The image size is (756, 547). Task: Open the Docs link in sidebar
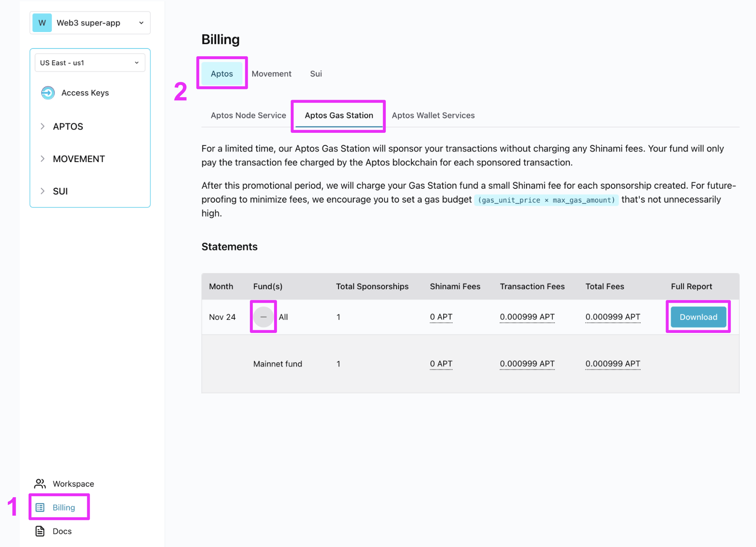point(62,531)
